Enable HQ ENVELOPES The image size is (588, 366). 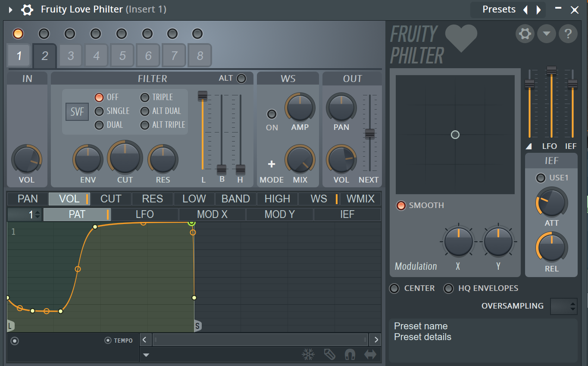(x=449, y=288)
